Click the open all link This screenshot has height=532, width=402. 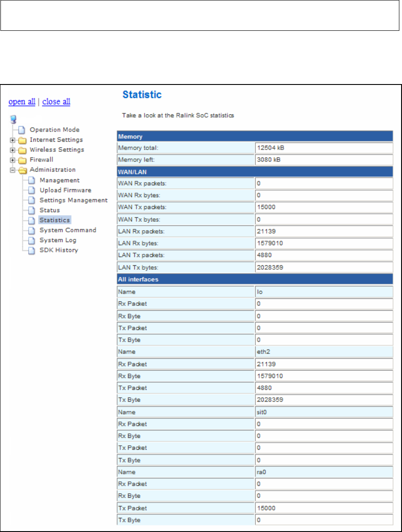pos(22,102)
